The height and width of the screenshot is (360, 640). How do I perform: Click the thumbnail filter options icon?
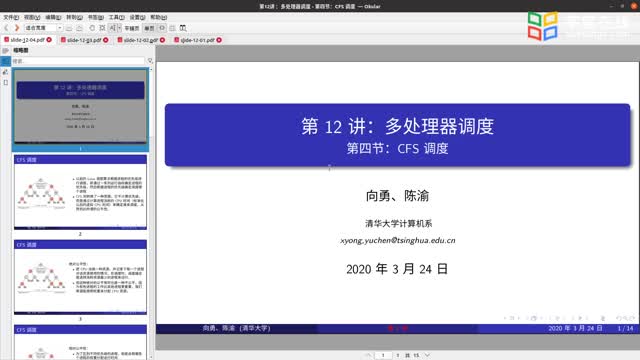click(150, 61)
